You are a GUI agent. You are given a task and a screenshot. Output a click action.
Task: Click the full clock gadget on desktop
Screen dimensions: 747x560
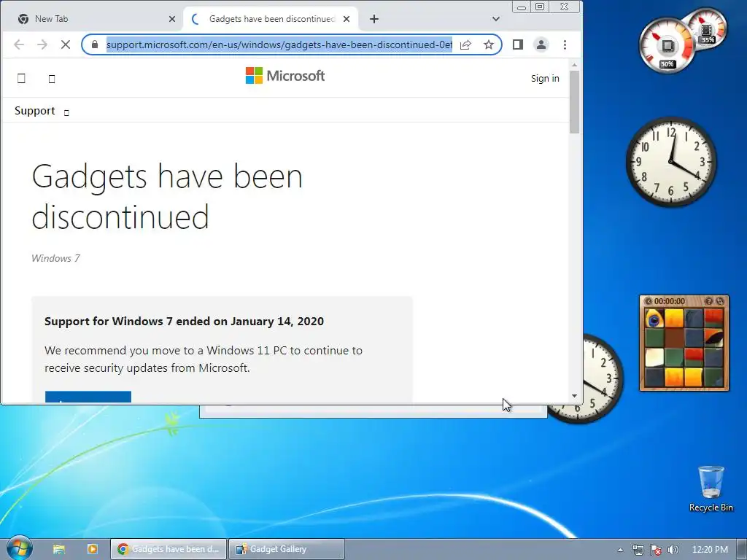click(671, 162)
